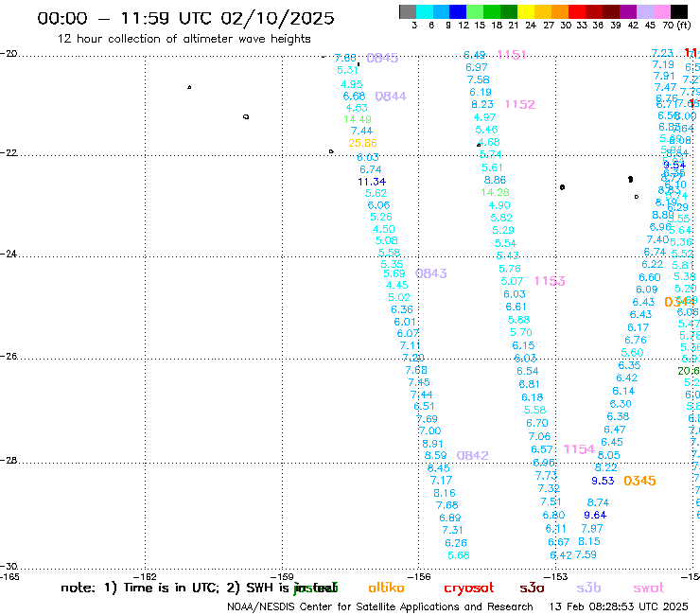Click the red 'cryosat' satellite legend label
Screen dimensions: 700x615
469,589
